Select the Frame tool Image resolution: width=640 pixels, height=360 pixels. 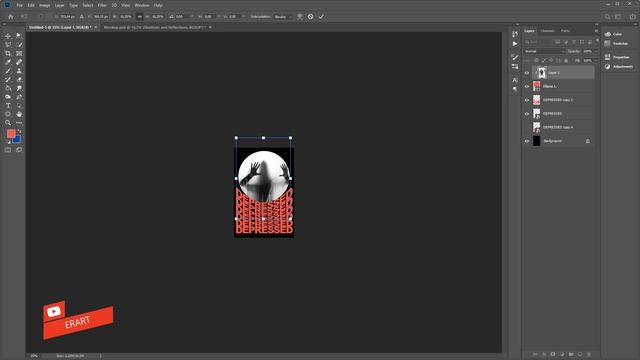tap(19, 53)
